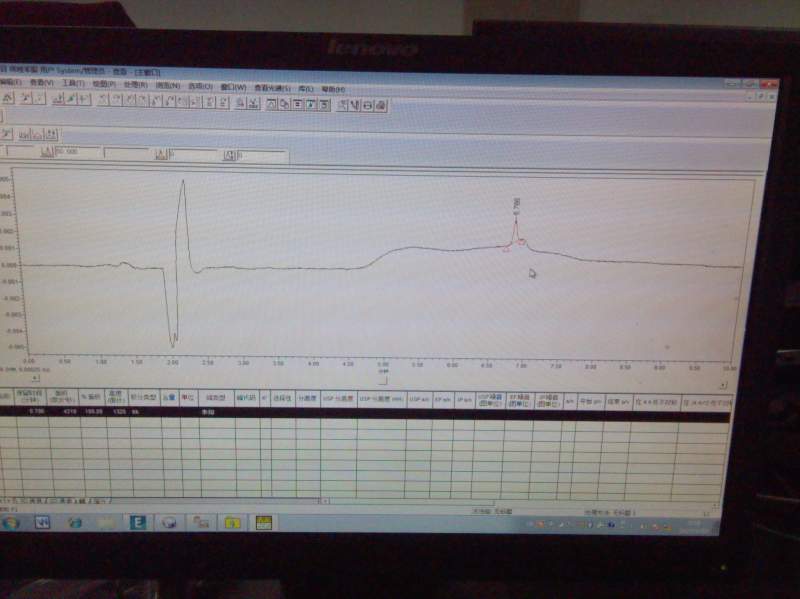Click the first icon in the main toolbar
This screenshot has height=599, width=800.
pyautogui.click(x=8, y=97)
